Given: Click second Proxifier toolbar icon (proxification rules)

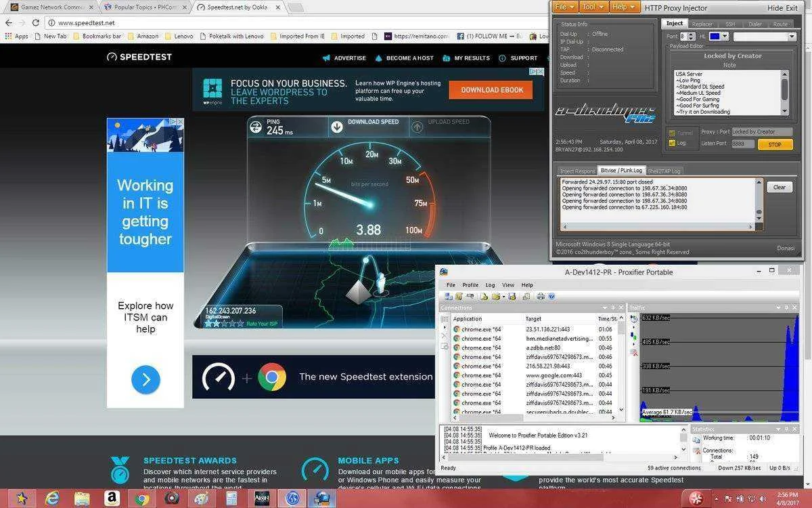Looking at the screenshot, I should 458,296.
